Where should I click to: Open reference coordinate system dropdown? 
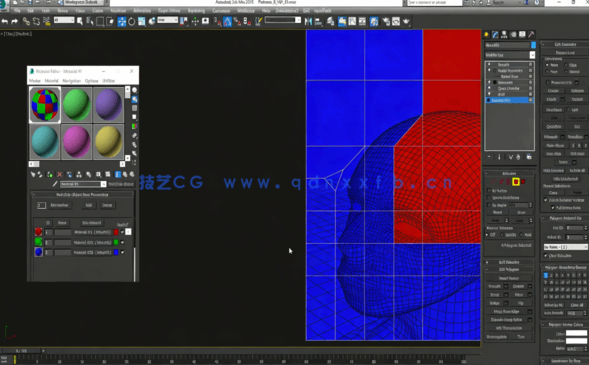pos(168,20)
